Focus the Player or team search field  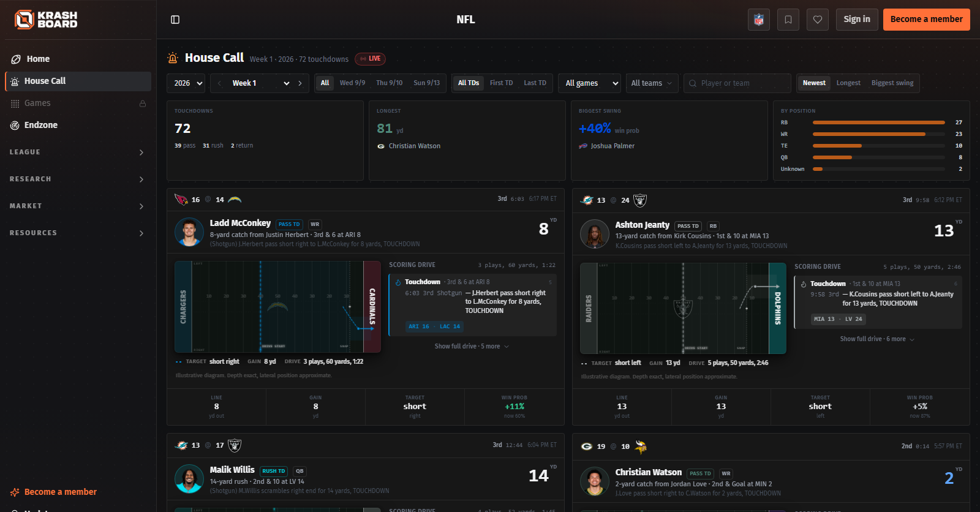737,83
